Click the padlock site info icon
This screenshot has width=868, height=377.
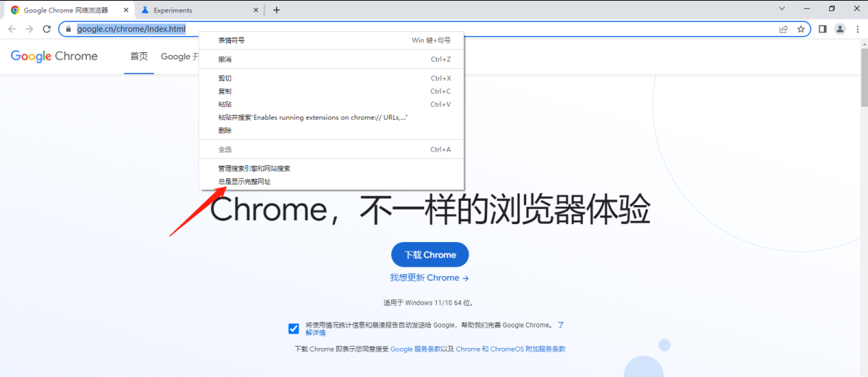tap(68, 29)
